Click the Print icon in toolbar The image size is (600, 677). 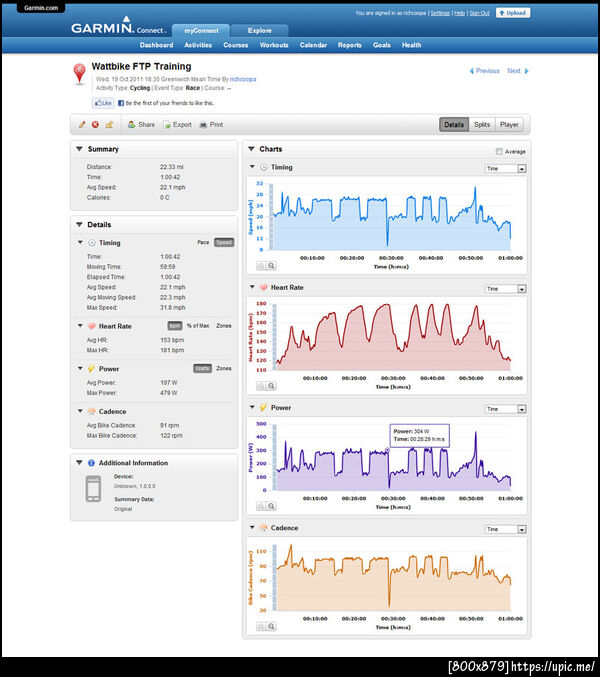[203, 125]
